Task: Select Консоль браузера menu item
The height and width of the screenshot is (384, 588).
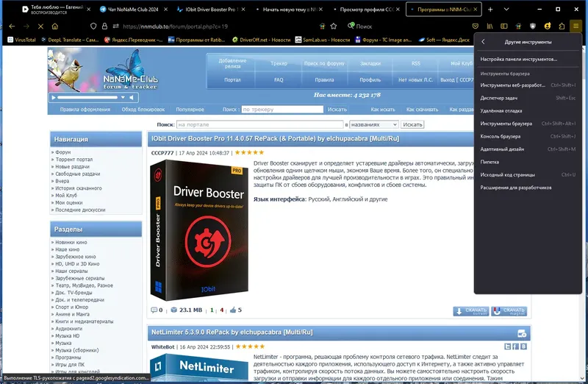Action: coord(528,136)
